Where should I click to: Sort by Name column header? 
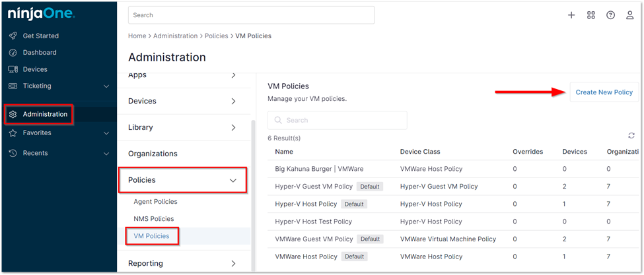(284, 152)
